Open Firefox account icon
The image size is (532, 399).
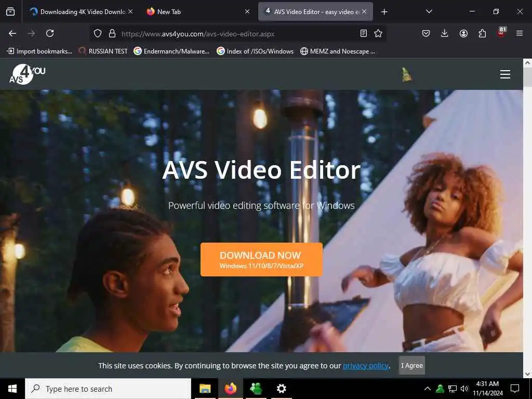(x=463, y=33)
